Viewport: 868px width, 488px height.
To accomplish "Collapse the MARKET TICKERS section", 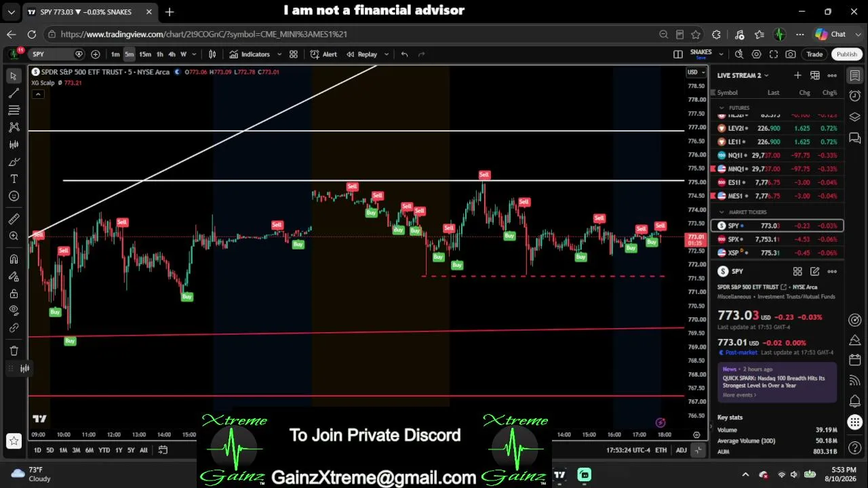I will tap(722, 212).
